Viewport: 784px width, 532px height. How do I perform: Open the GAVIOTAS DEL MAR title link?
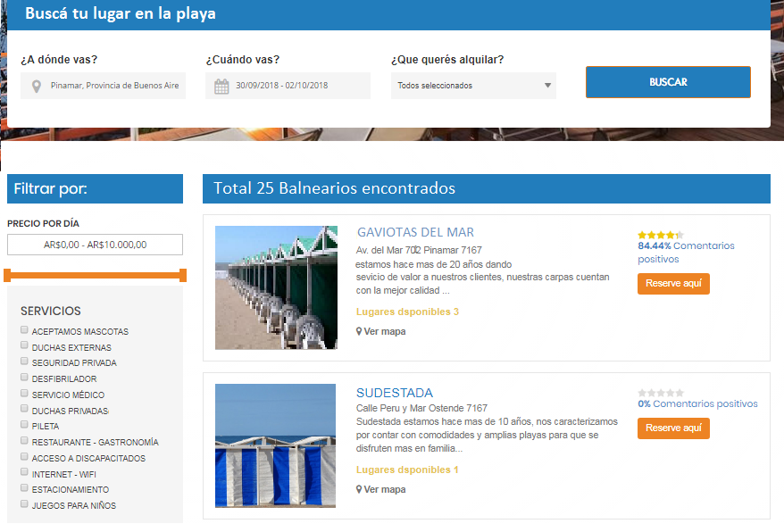(415, 232)
